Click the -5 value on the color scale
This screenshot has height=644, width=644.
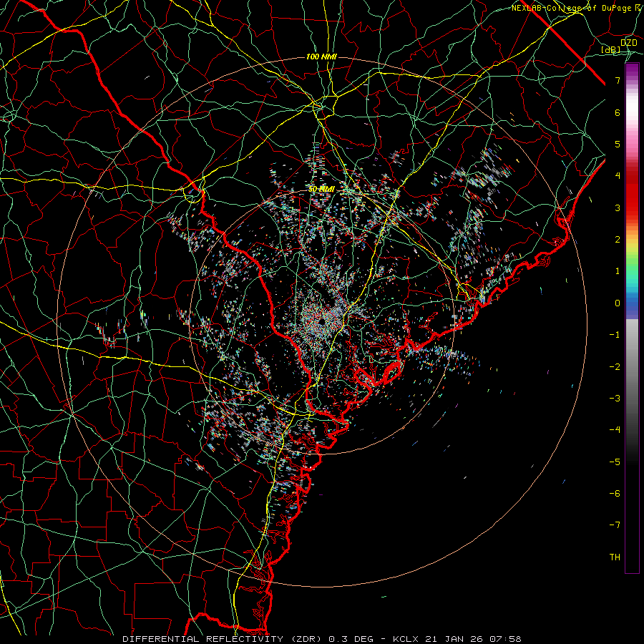[x=615, y=462]
